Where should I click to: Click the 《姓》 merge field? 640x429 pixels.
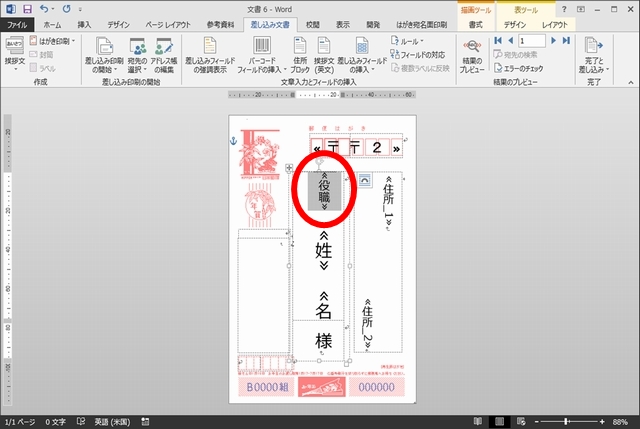click(x=324, y=250)
